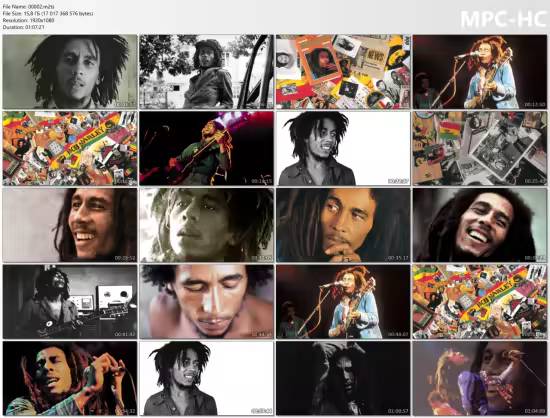Open concert guitar thumbnail stamped 00:48:07
Image resolution: width=550 pixels, height=418 pixels.
pos(343,302)
